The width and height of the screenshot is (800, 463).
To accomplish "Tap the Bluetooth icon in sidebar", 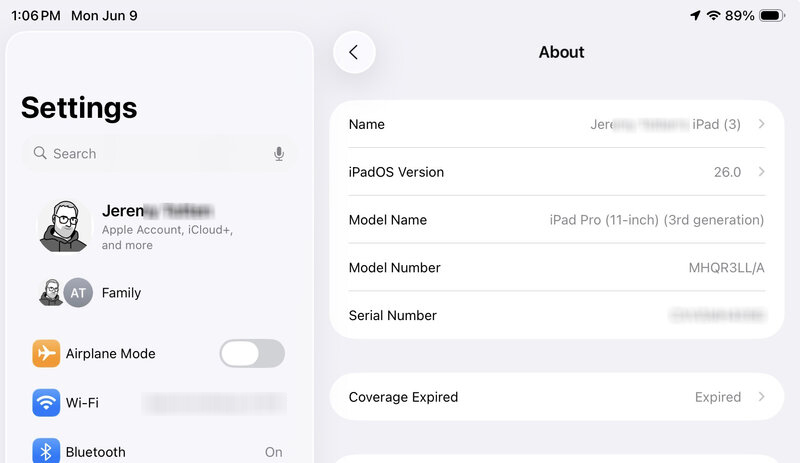I will pos(46,452).
